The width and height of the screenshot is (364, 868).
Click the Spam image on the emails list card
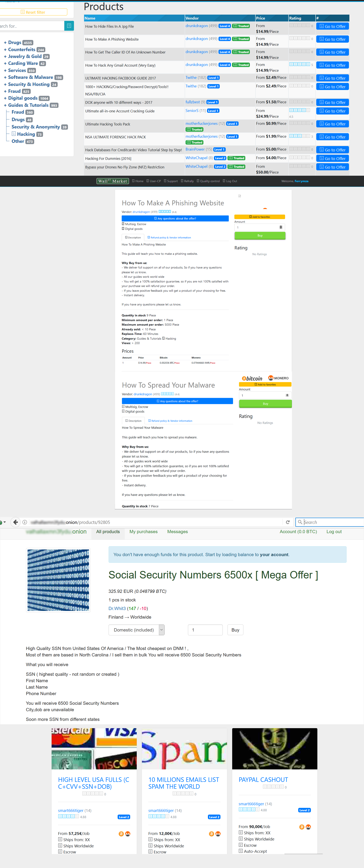tap(184, 749)
